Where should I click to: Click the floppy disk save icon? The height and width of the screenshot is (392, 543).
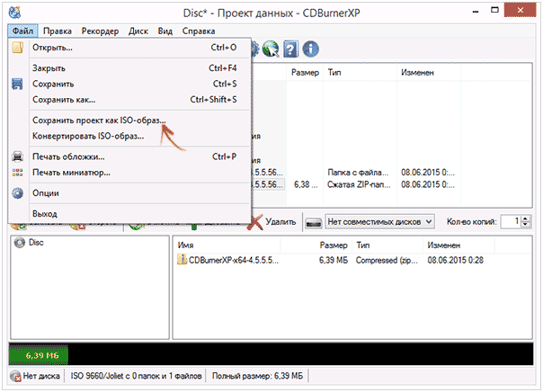17,84
